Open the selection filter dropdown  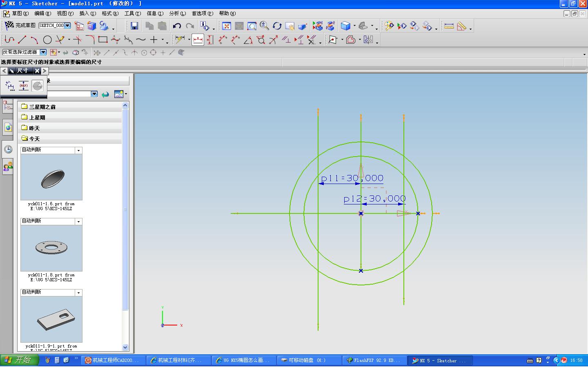pos(43,52)
